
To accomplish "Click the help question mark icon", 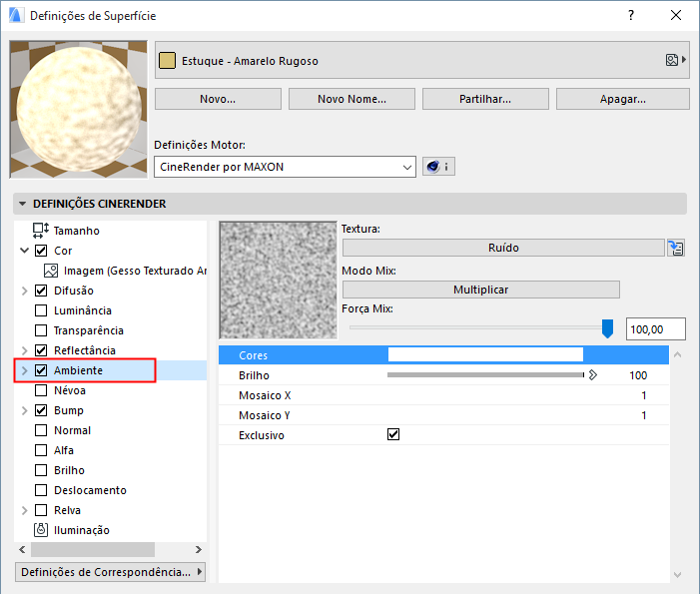I will point(630,16).
